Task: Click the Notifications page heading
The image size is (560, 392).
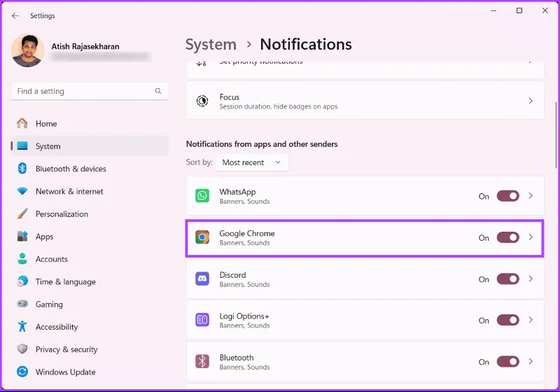Action: 306,44
